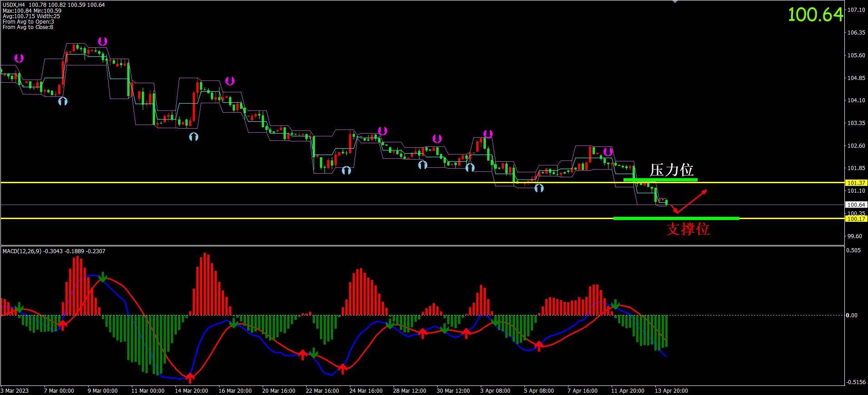Select the leftmost blue up-arrow buy signal
This screenshot has height=395, width=868.
coord(63,101)
